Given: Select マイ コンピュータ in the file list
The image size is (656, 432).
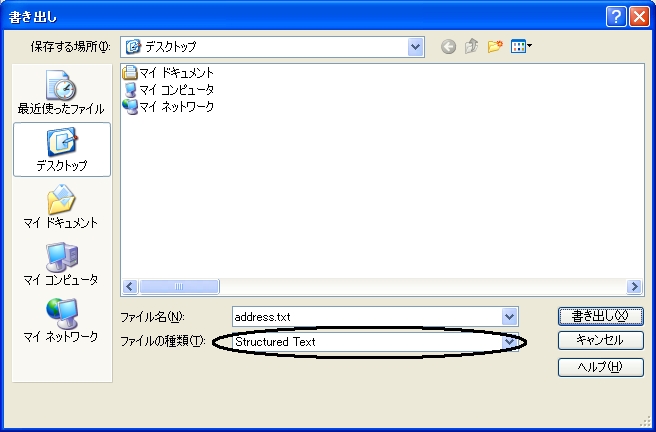Looking at the screenshot, I should tap(168, 89).
